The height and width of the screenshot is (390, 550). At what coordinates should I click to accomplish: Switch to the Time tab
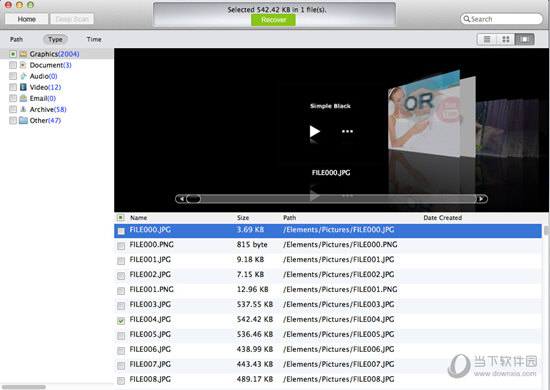[94, 39]
